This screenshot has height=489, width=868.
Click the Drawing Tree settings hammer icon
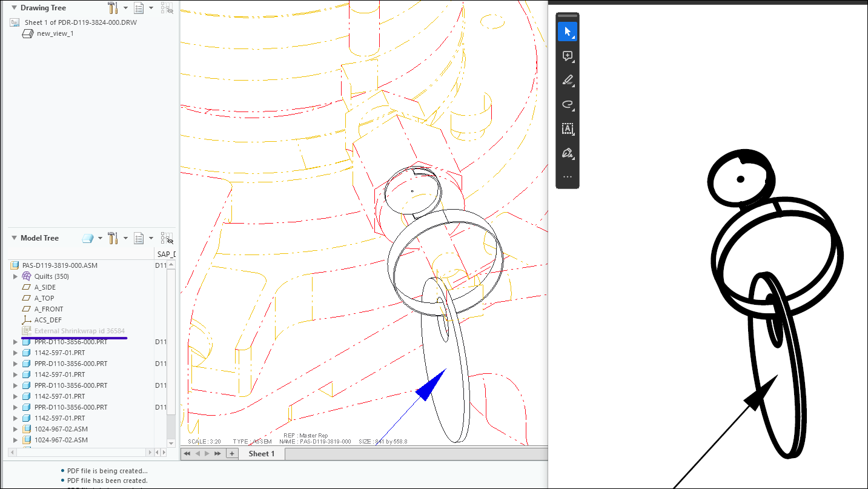point(113,8)
